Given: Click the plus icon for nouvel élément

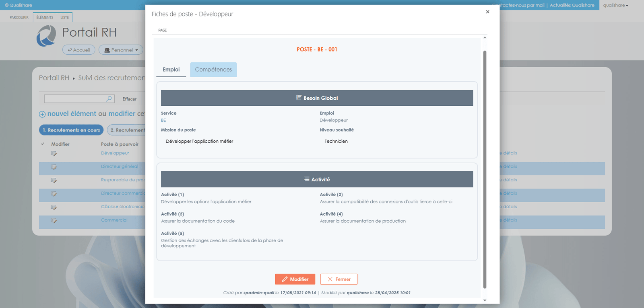Looking at the screenshot, I should [42, 114].
